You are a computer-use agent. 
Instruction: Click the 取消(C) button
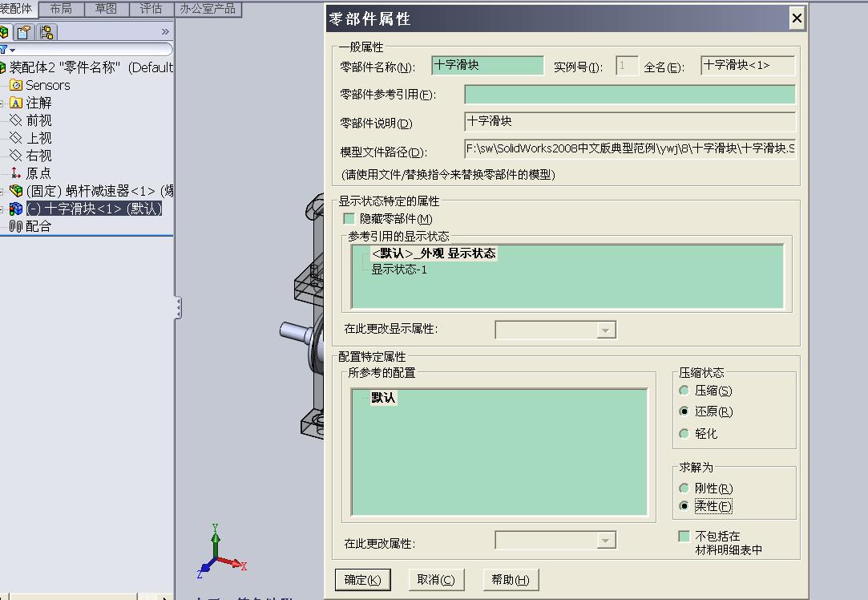click(x=436, y=580)
